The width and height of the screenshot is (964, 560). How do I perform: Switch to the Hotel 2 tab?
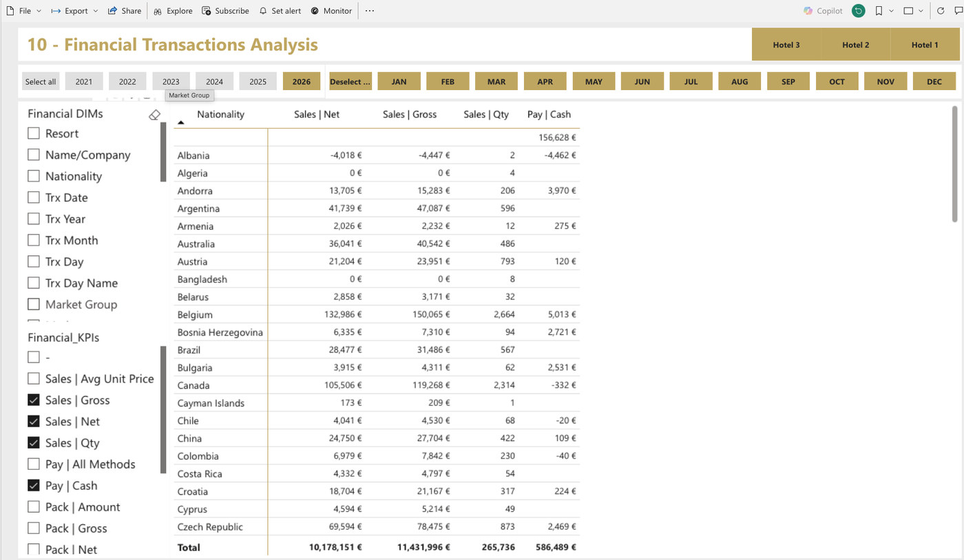tap(855, 45)
